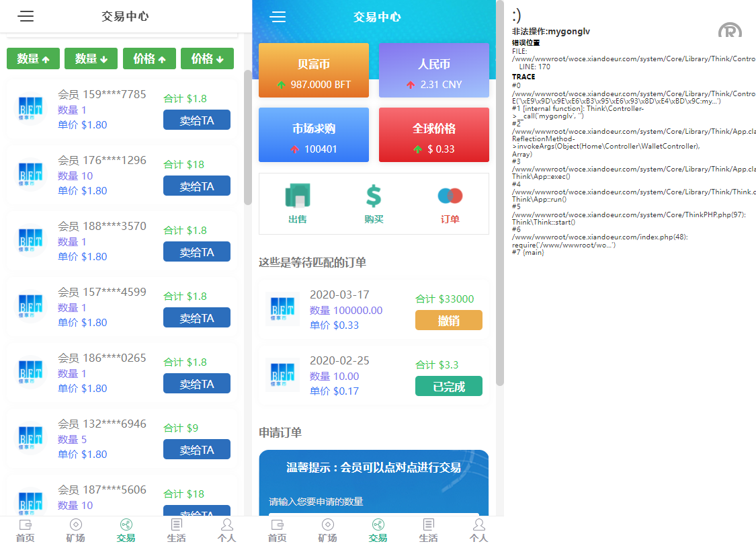Click 卖给TA for member 159****7785

[x=196, y=120]
